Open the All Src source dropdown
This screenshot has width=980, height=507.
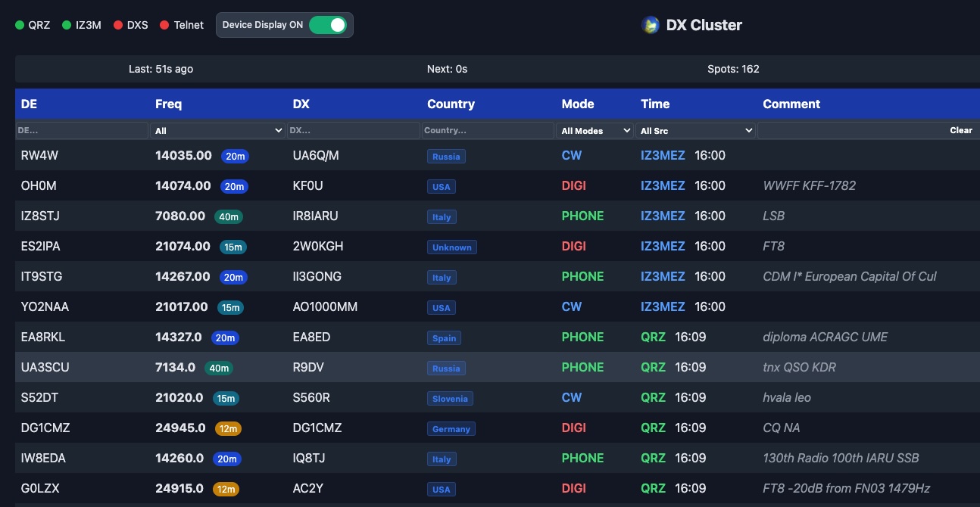tap(696, 131)
